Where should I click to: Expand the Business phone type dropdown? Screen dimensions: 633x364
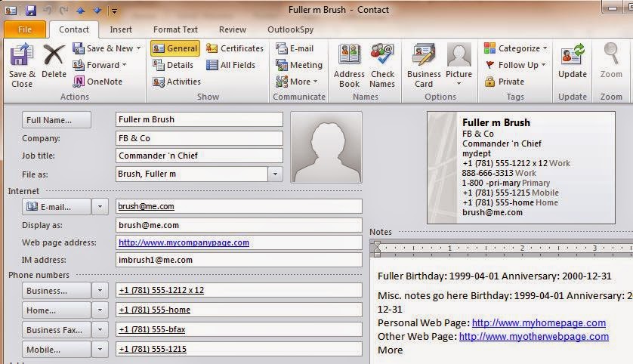pos(100,291)
